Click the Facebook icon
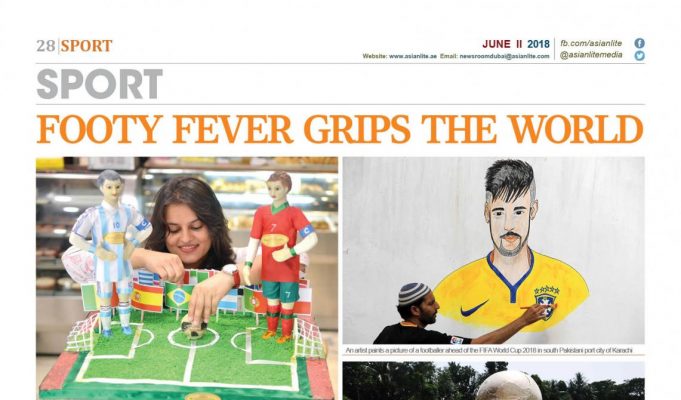The image size is (681, 400). tap(639, 43)
